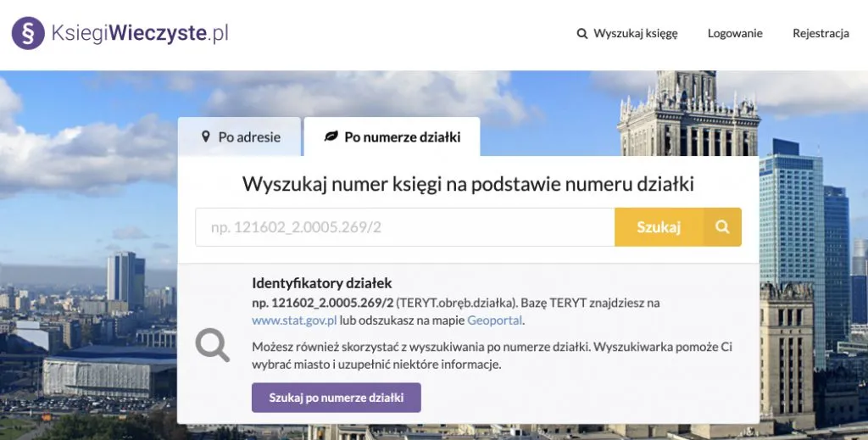Focus the parcel number search input field
Image resolution: width=868 pixels, height=440 pixels.
tap(405, 227)
